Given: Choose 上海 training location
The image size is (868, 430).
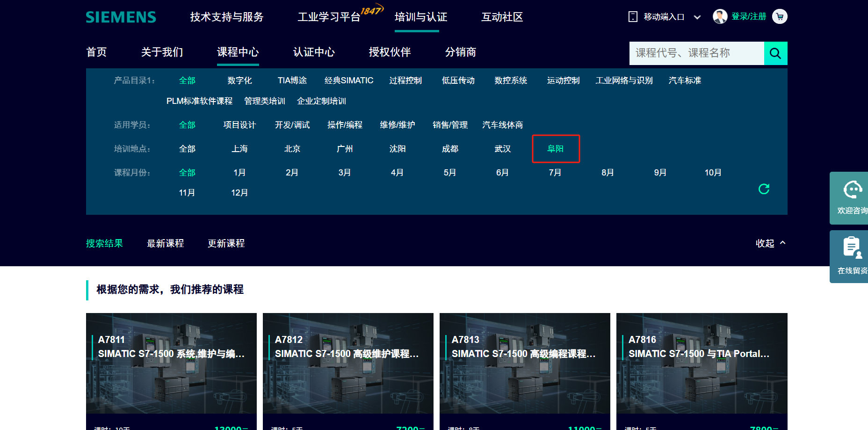Looking at the screenshot, I should pos(240,149).
